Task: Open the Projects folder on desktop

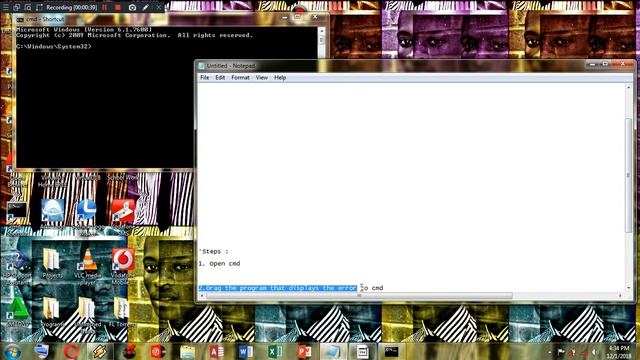Action: click(x=52, y=264)
